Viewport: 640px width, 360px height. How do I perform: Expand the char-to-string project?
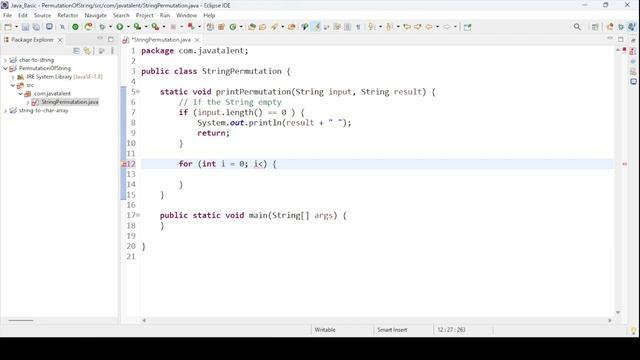pos(5,60)
